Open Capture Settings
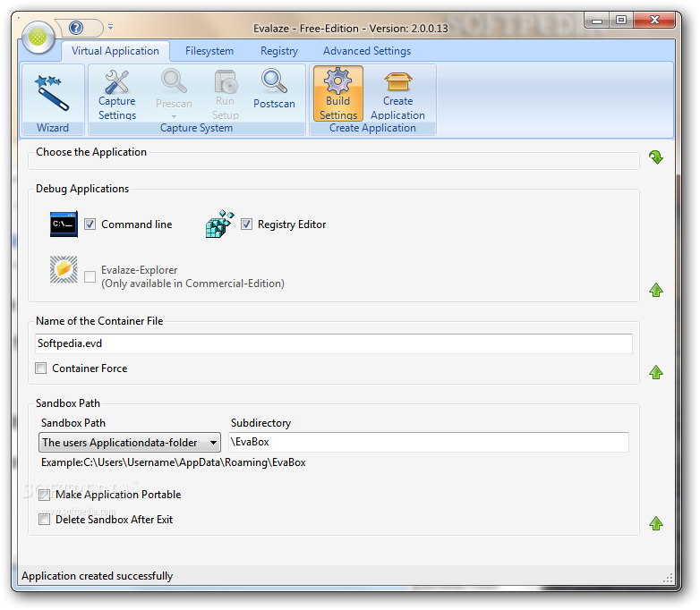 [x=117, y=95]
